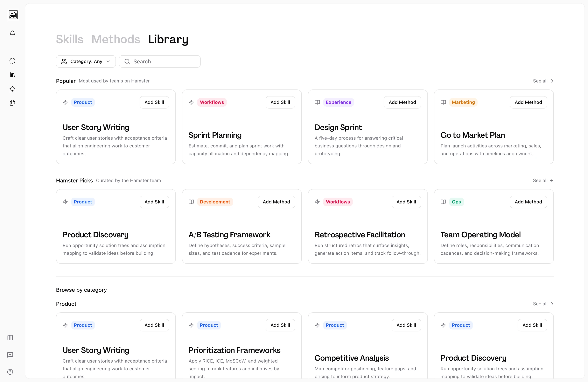Open the chat bubble icon in sidebar
Viewport: 588px width, 382px height.
(x=12, y=61)
